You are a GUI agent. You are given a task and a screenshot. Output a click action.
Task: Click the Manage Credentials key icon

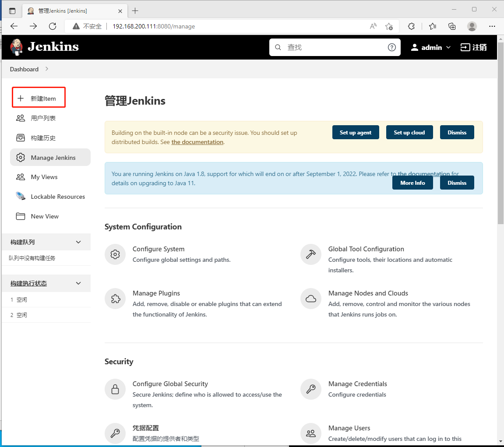click(x=310, y=389)
